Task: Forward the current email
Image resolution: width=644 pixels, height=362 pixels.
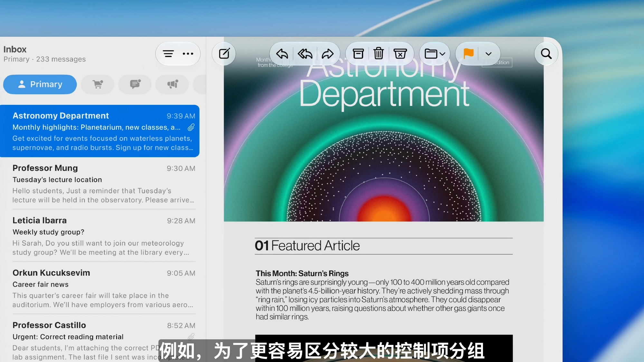Action: (327, 54)
